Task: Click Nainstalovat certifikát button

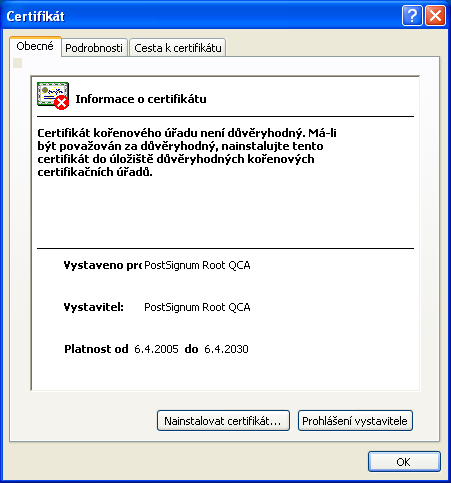Action: pyautogui.click(x=223, y=421)
